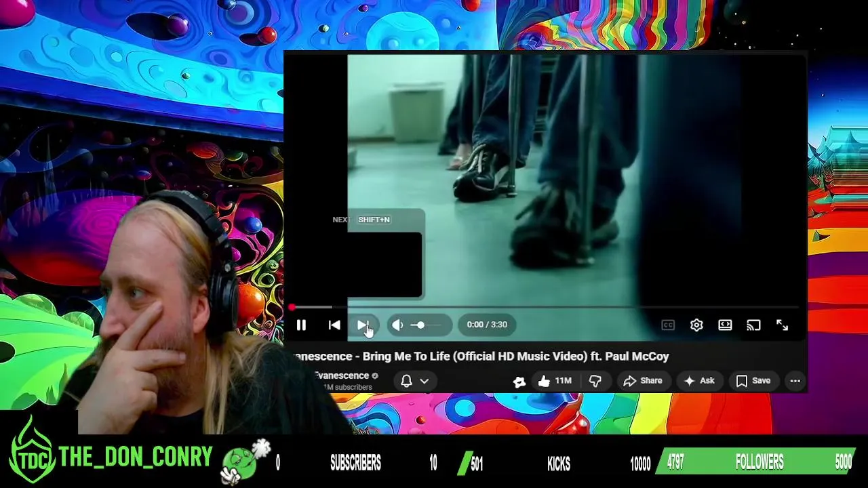Screen dimensions: 868x488
Task: Switch to theater mode
Action: (x=725, y=325)
